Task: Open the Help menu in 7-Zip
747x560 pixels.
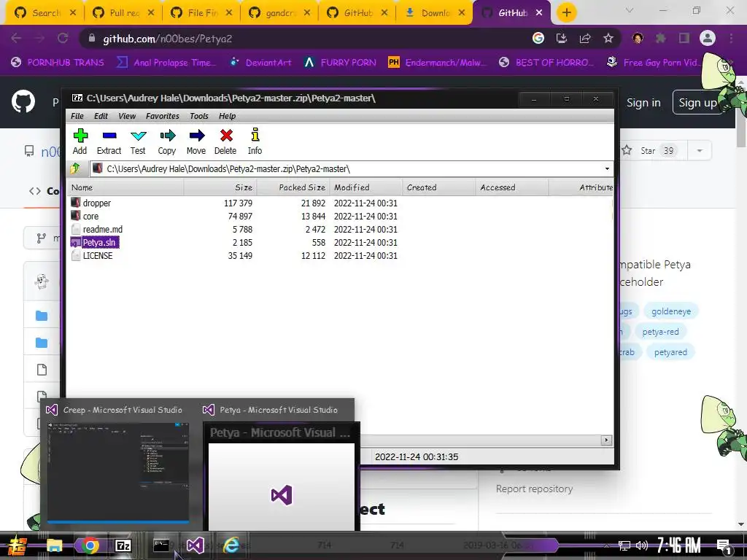Action: click(x=228, y=116)
